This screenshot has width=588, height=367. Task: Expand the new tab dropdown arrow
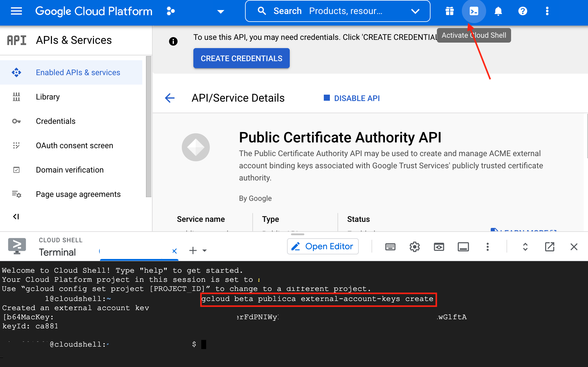tap(205, 251)
